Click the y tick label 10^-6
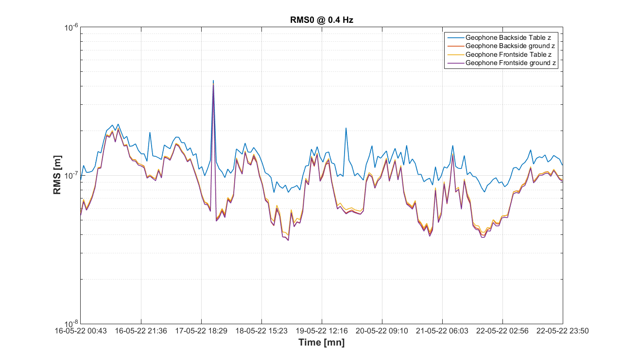The image size is (622, 364). coord(71,27)
